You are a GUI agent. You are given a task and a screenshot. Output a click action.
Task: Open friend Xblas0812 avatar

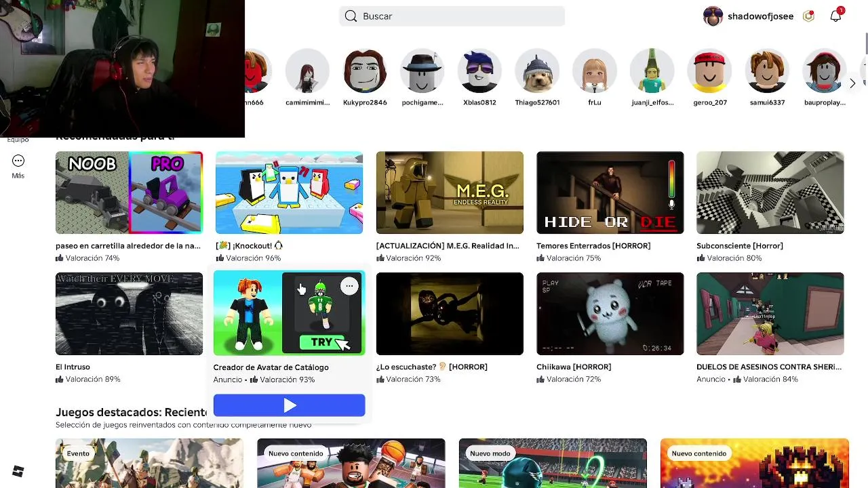click(479, 70)
